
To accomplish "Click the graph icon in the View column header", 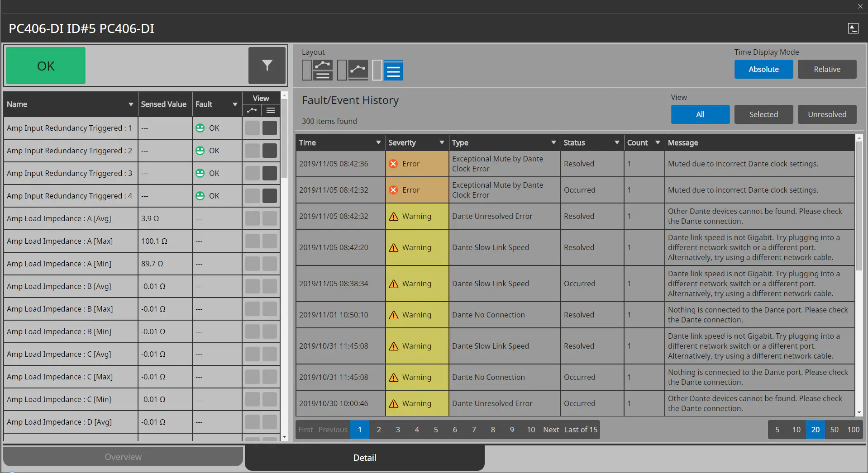I will pyautogui.click(x=252, y=110).
